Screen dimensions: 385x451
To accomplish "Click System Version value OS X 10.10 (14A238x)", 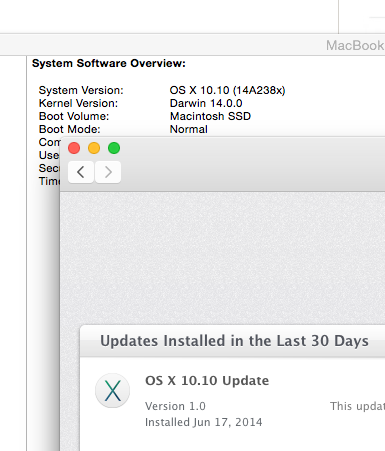I will click(x=227, y=90).
